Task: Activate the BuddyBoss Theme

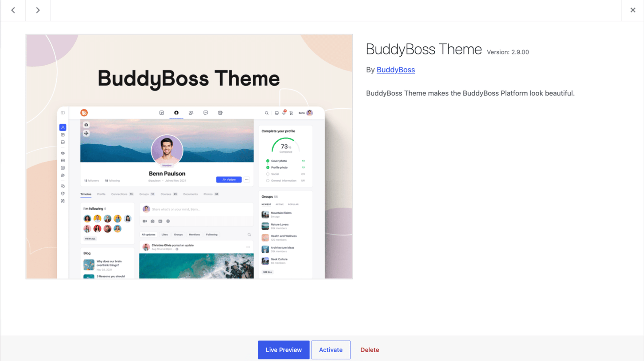Action: [x=331, y=350]
